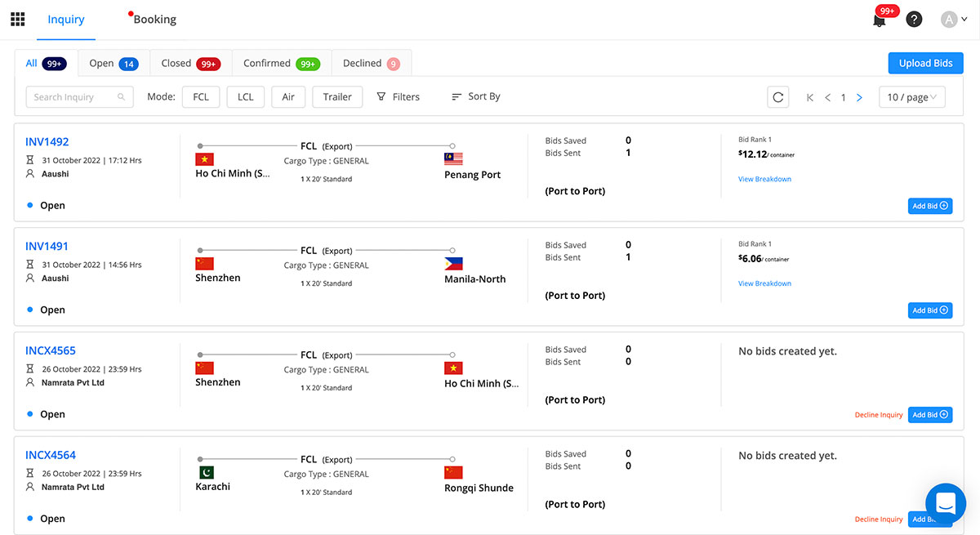Click the Malaysia flag for Penang Port
The image size is (980, 535).
pos(453,159)
